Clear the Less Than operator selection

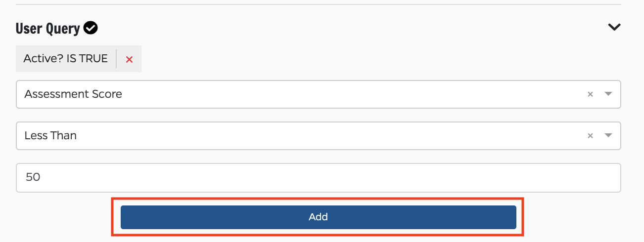pos(590,136)
